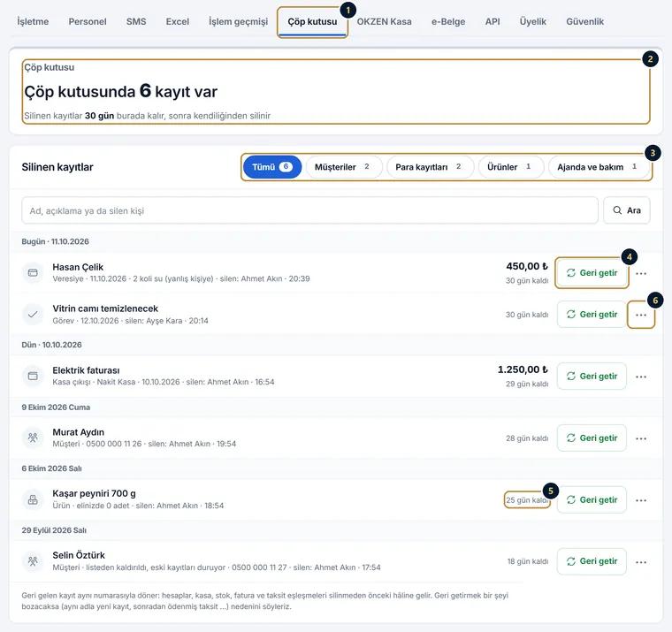
Task: Click the Silinen kayıtlar heading
Action: (x=57, y=167)
